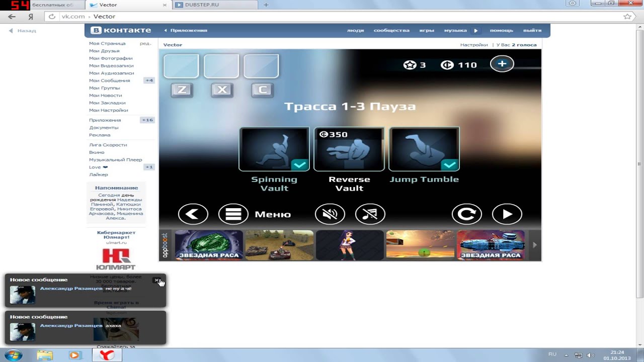Click the header music play button
This screenshot has height=362, width=644.
(x=475, y=31)
